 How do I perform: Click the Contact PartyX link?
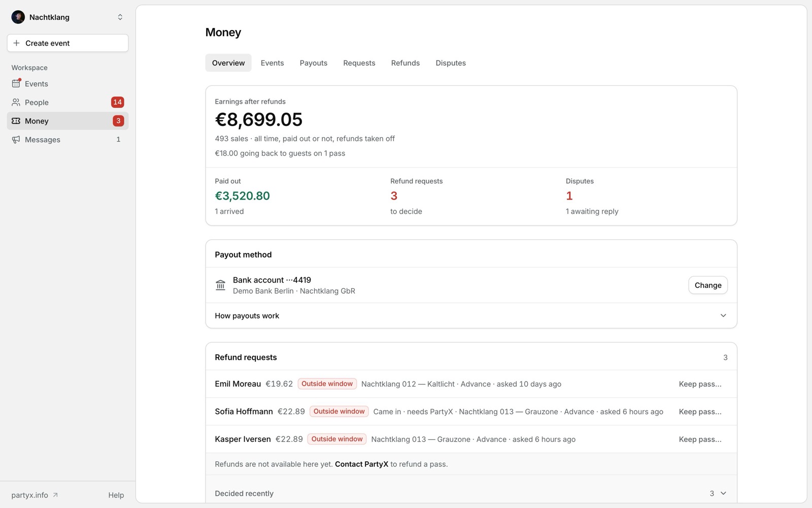tap(361, 464)
